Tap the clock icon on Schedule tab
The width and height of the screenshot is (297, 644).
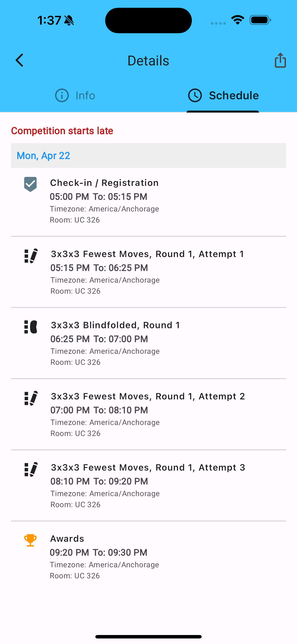click(195, 95)
